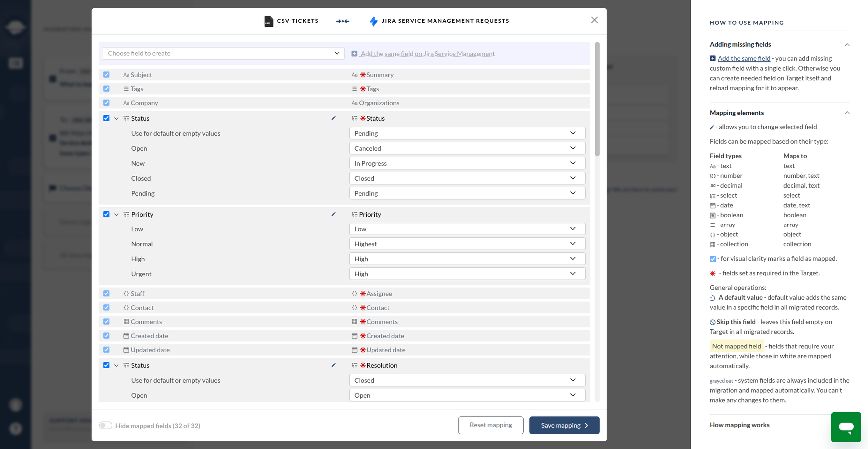The height and width of the screenshot is (449, 868).
Task: Open the Closed status dropdown in Status mapping
Action: 467,178
